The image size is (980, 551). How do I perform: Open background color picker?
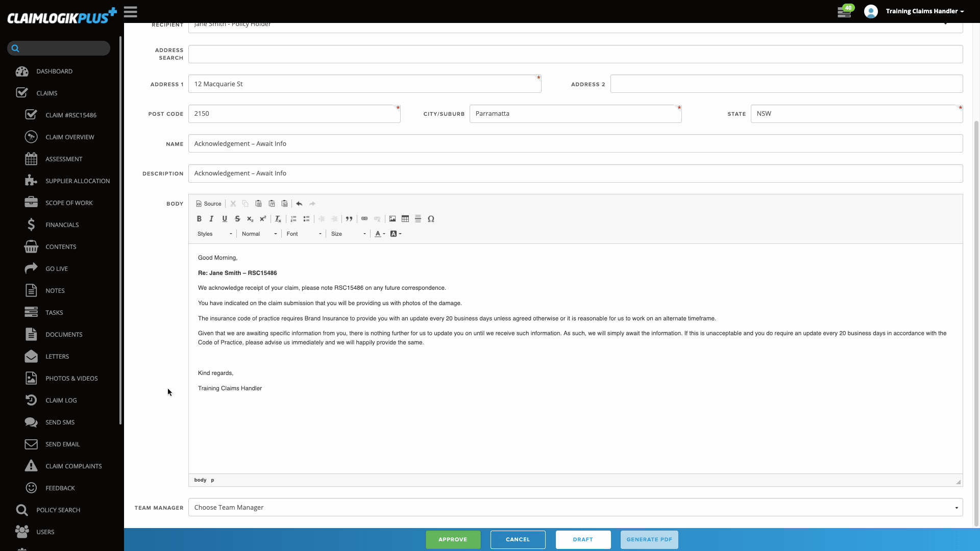pos(396,234)
